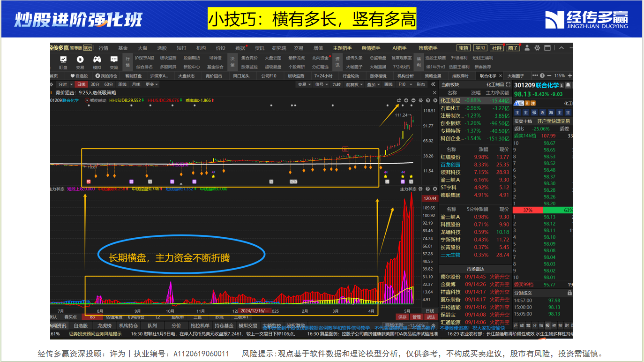Switch chart period to 60分
The image size is (644, 362).
pos(109,84)
